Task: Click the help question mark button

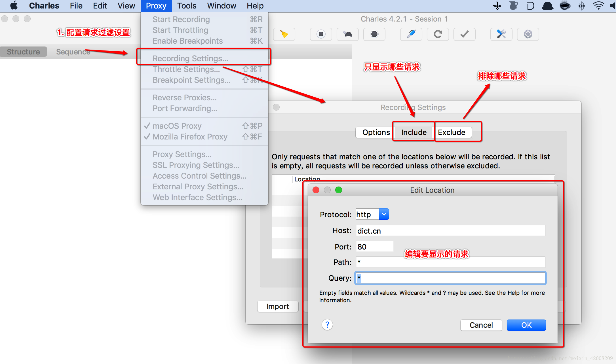Action: (x=327, y=325)
